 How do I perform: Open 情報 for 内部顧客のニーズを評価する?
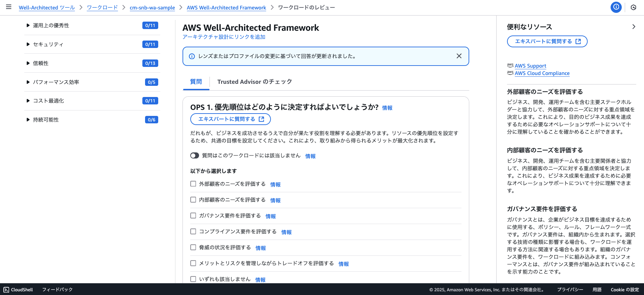point(275,200)
